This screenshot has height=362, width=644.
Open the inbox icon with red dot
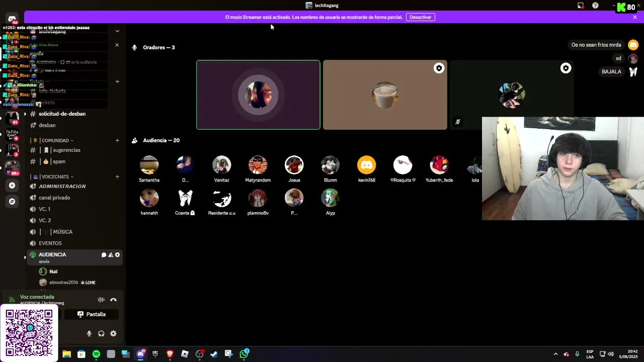tap(581, 6)
